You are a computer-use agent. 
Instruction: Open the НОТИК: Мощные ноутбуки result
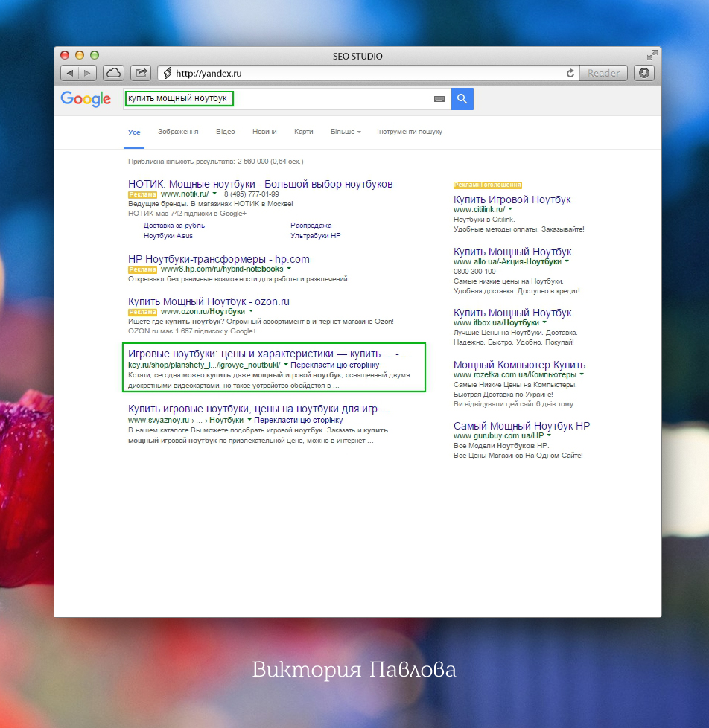coord(260,184)
